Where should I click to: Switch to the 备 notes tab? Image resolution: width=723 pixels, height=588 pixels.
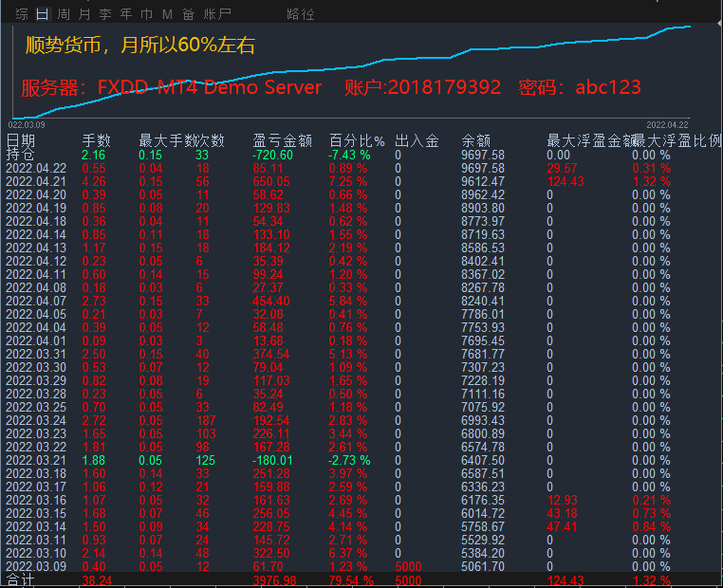click(188, 14)
